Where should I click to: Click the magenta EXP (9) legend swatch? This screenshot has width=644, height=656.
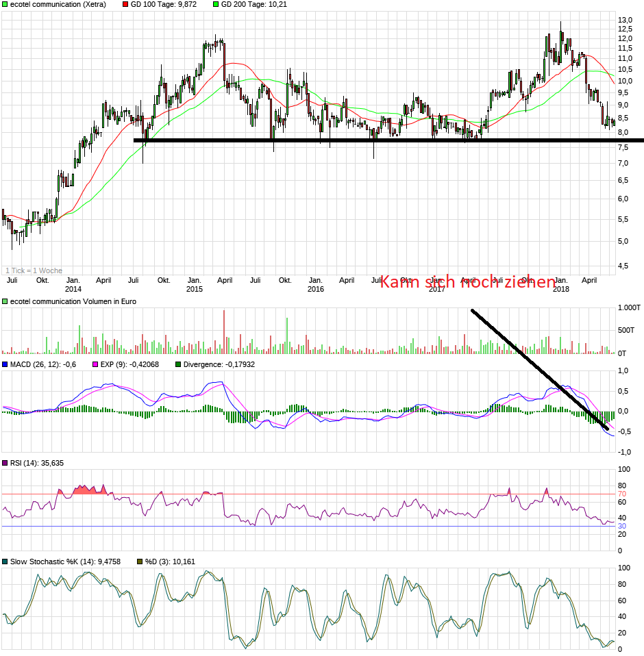95,365
